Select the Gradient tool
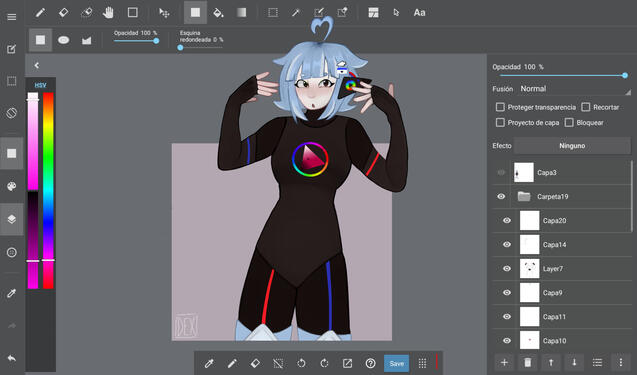This screenshot has width=637, height=375. [x=241, y=13]
